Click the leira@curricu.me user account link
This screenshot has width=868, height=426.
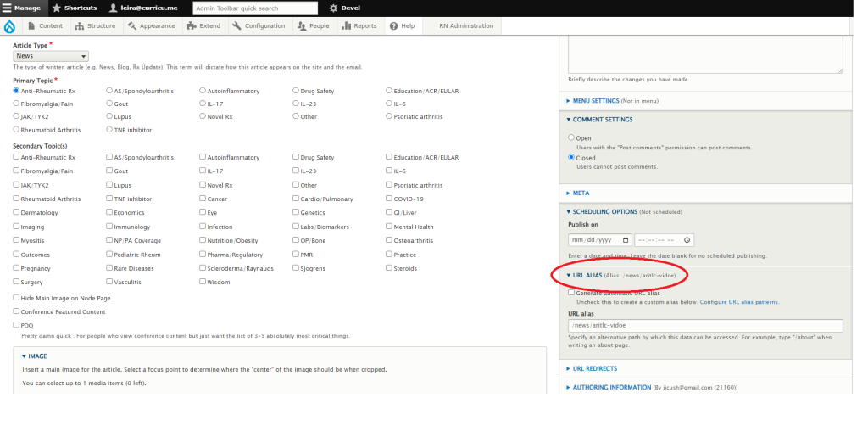[147, 8]
